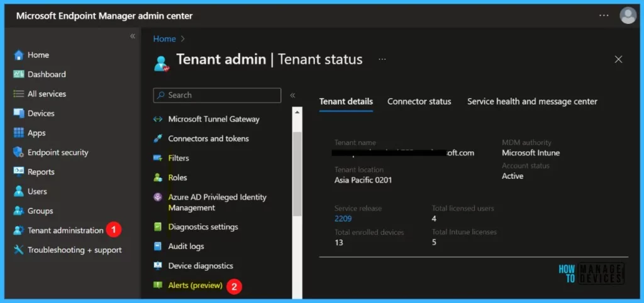Viewport: 644px width, 303px height.
Task: Select the 'Asia Pacific 0201' tenant location text
Action: (363, 180)
